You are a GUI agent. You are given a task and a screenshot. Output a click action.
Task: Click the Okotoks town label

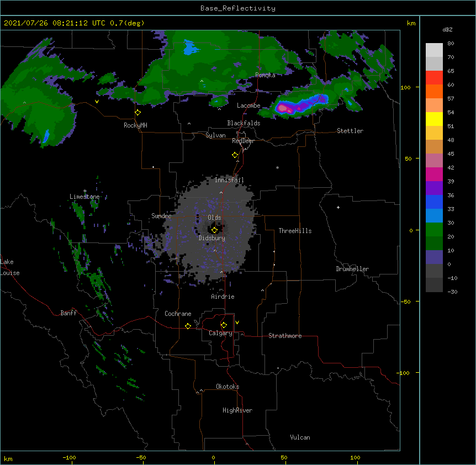228,387
